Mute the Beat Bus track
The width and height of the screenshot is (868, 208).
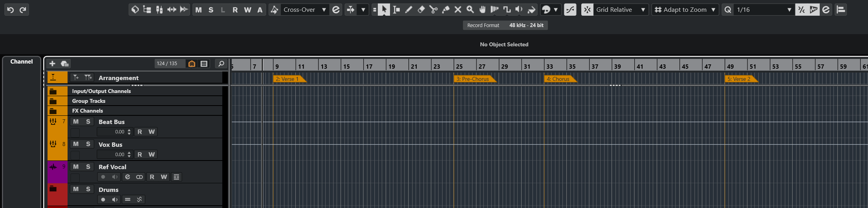76,122
